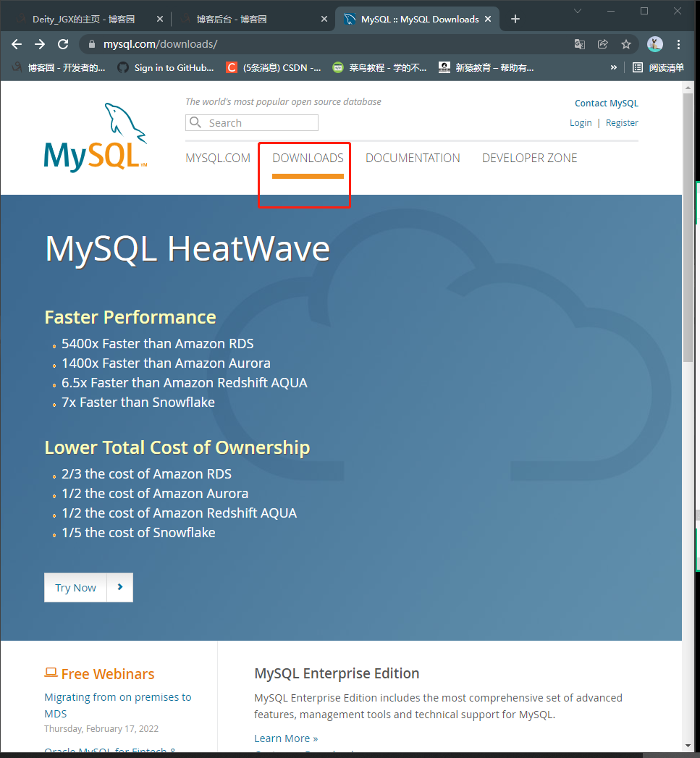Click Learn More link

click(x=286, y=738)
